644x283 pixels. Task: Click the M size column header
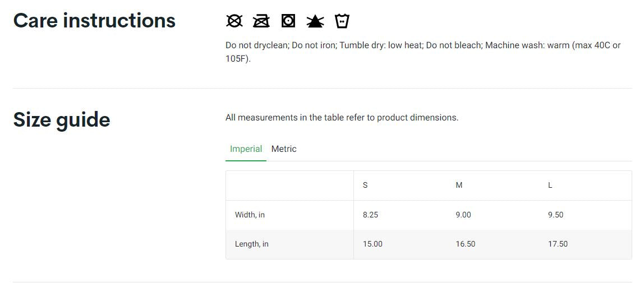pyautogui.click(x=459, y=185)
